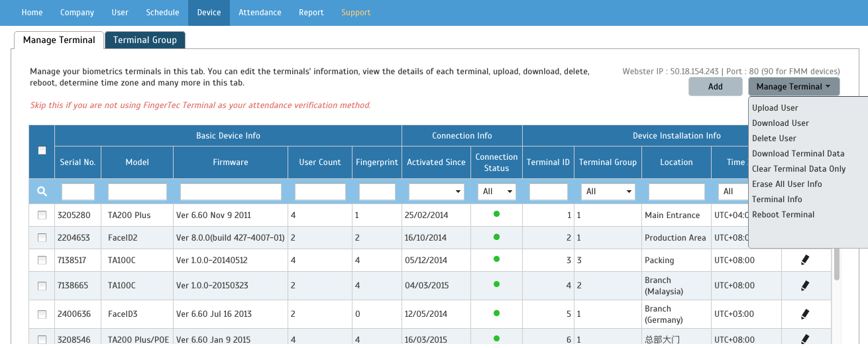Click the Firmware filter field

(231, 192)
